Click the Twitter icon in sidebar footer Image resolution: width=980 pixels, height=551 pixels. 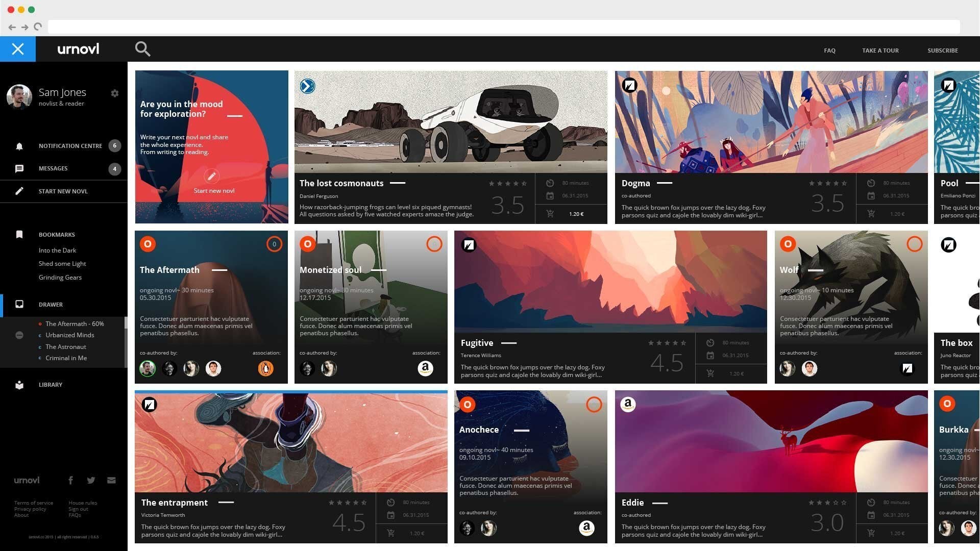tap(91, 480)
